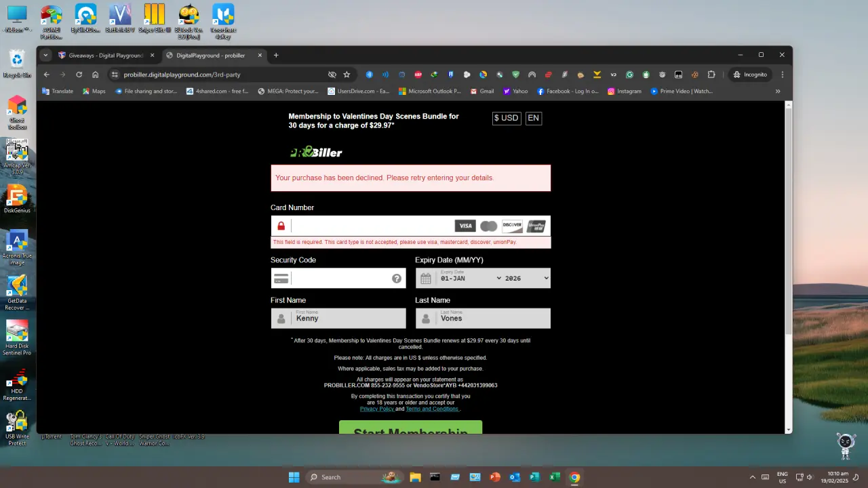This screenshot has width=868, height=488.
Task: Open Outlook from the taskbar
Action: [515, 477]
